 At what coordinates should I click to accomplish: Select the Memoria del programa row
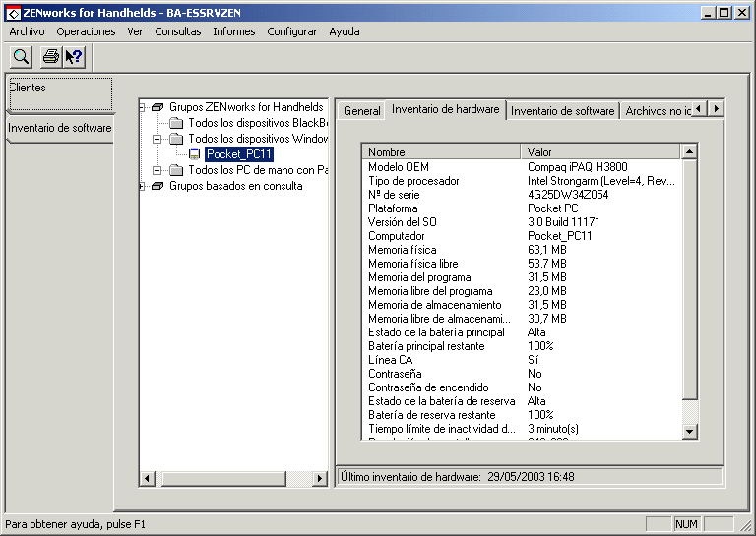[x=522, y=277]
